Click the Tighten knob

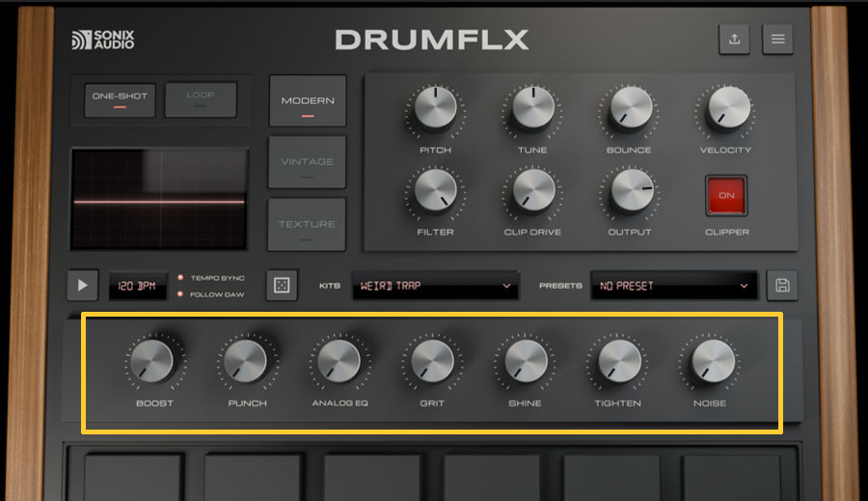click(x=619, y=361)
